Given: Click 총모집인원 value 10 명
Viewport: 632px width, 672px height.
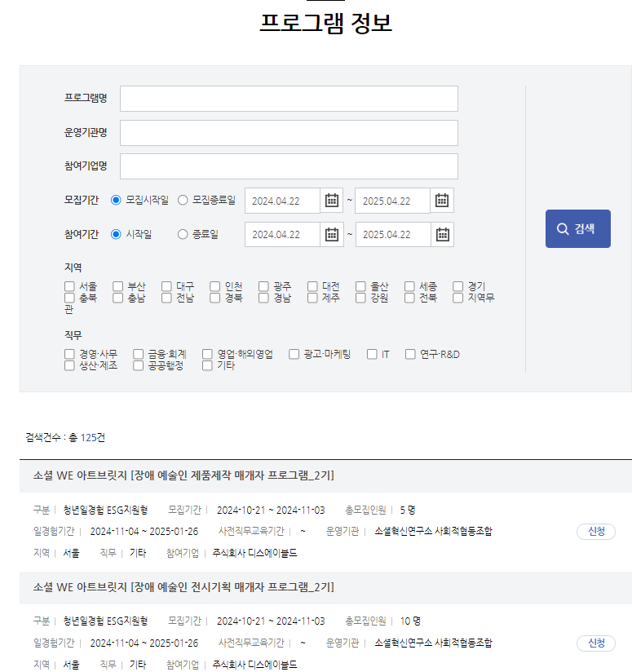Looking at the screenshot, I should click(x=410, y=621).
